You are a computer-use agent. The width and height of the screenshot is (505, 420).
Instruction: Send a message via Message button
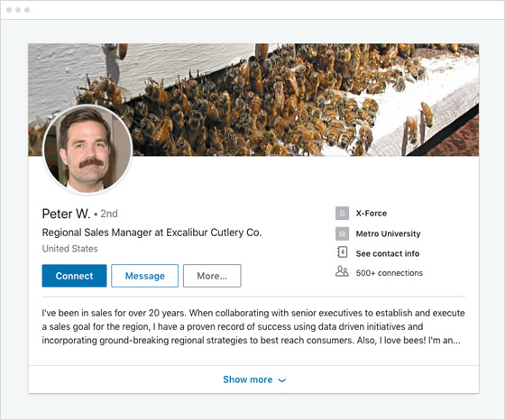pos(144,276)
